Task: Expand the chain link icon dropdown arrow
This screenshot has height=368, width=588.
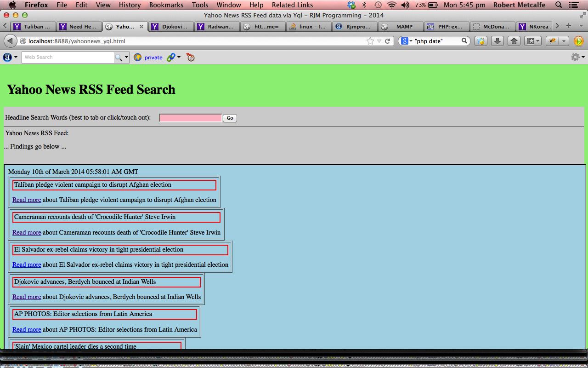Action: coord(179,57)
